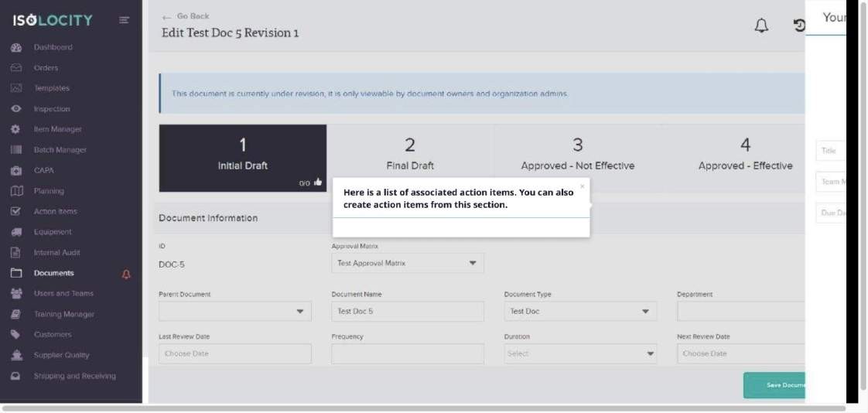Open Dashboard in the sidebar menu

point(53,48)
